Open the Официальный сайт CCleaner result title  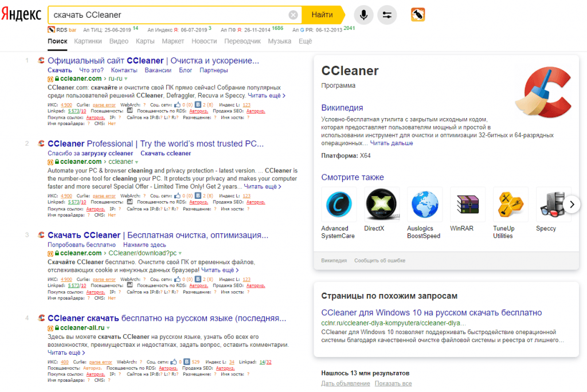point(153,61)
